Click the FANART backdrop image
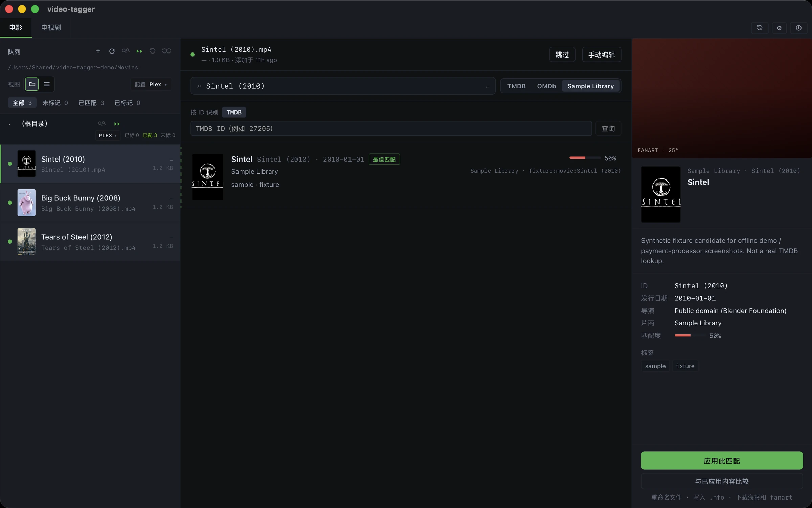 (x=722, y=98)
